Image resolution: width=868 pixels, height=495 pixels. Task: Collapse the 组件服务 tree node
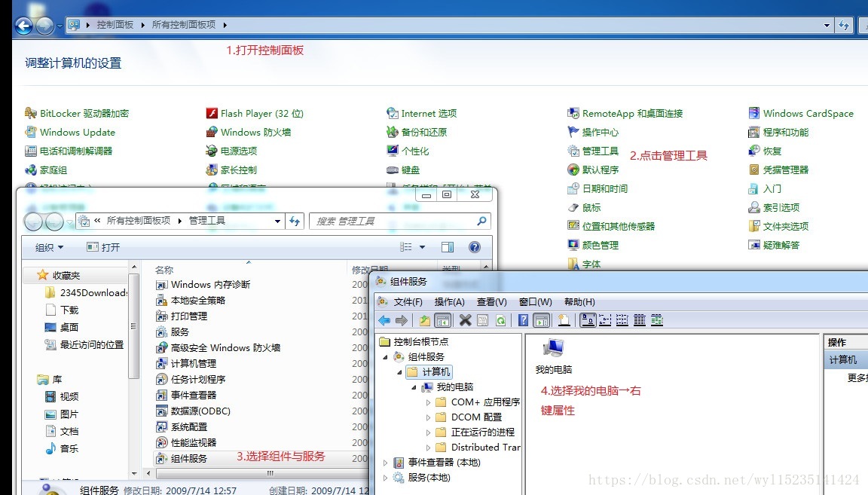(386, 357)
